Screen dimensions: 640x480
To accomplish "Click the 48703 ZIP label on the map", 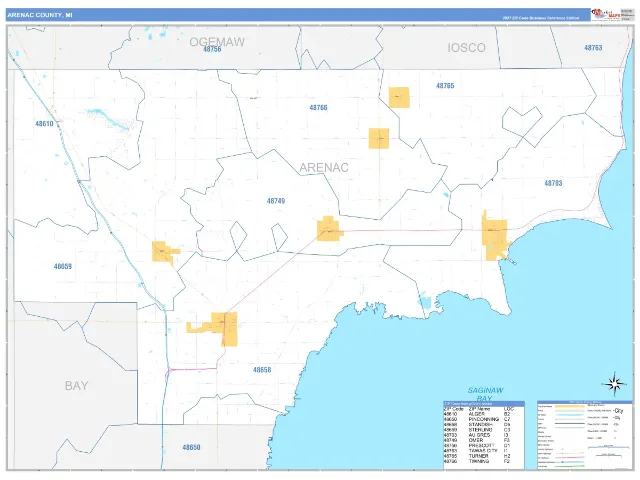I will pyautogui.click(x=553, y=183).
